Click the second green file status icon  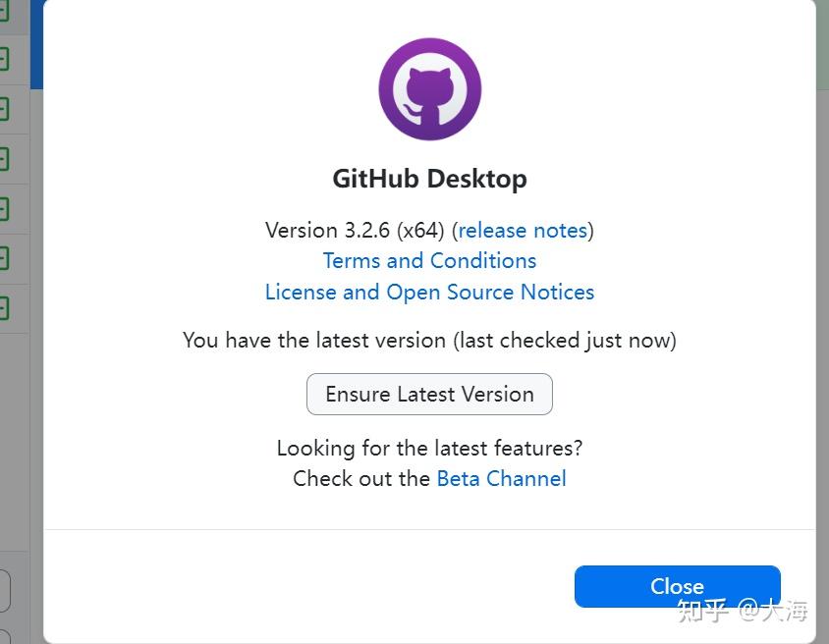point(3,60)
